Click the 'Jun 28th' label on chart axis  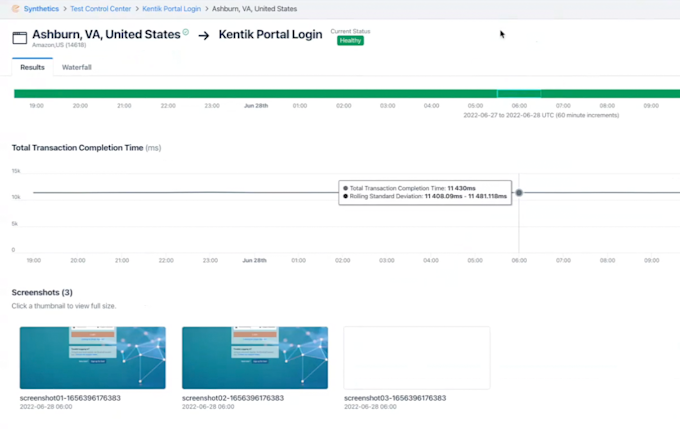[255, 261]
